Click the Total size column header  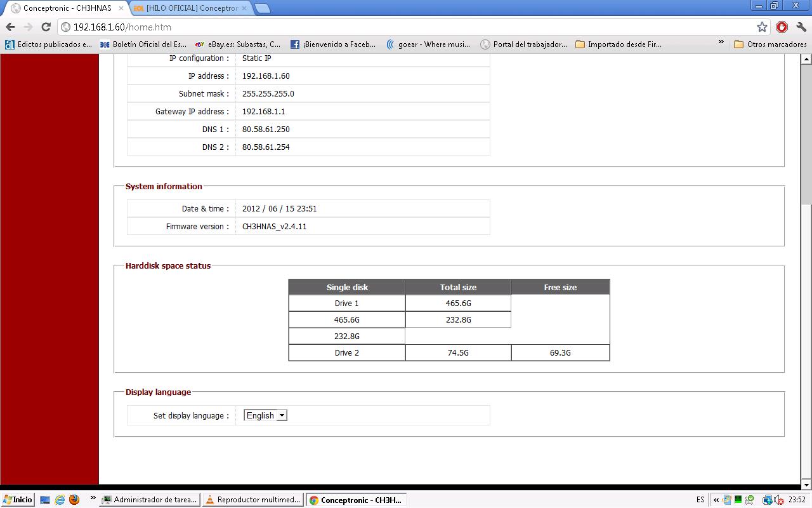pos(458,287)
